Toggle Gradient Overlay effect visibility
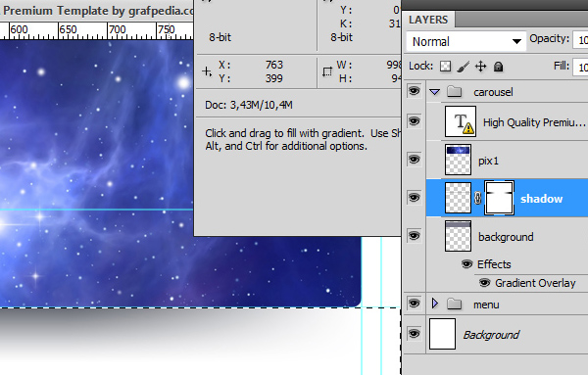 [x=485, y=282]
